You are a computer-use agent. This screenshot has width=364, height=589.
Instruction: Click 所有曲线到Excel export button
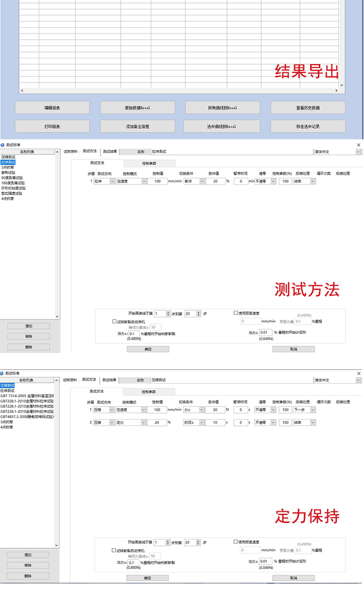[222, 108]
